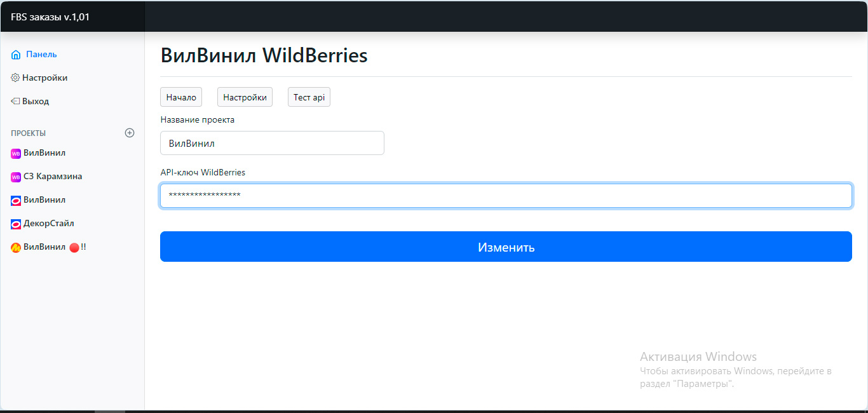Click the exit arrow icon beside Выход
Image resolution: width=868 pixels, height=413 pixels.
pos(15,101)
